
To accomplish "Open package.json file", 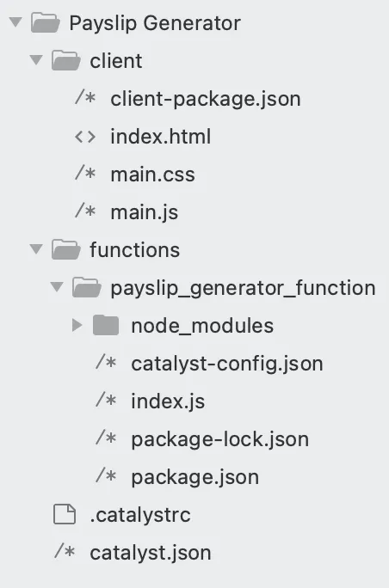I will click(194, 477).
